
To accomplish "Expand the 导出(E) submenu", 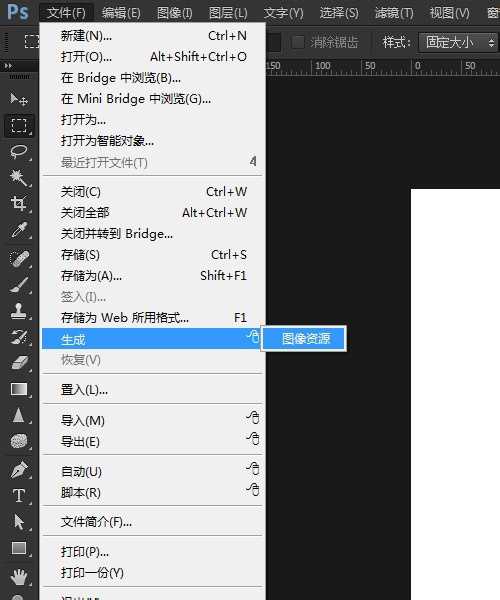I will pyautogui.click(x=152, y=441).
